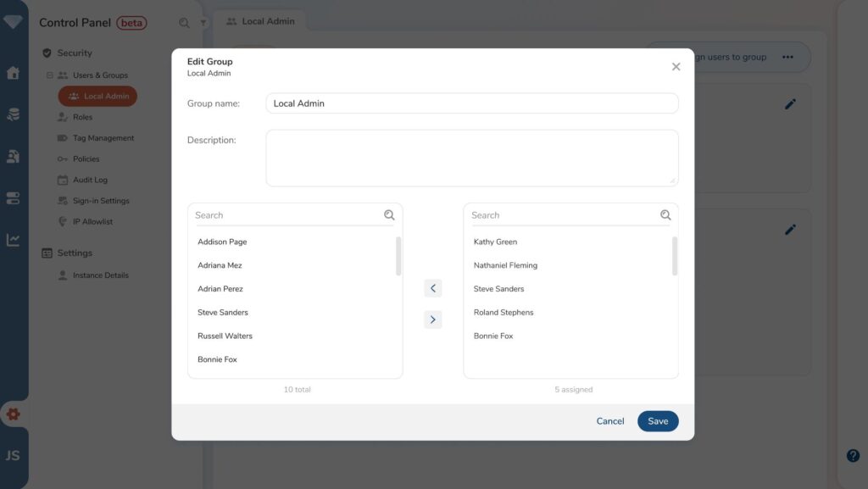Click the settings gear icon near rail bottom
The height and width of the screenshot is (489, 868).
(12, 414)
